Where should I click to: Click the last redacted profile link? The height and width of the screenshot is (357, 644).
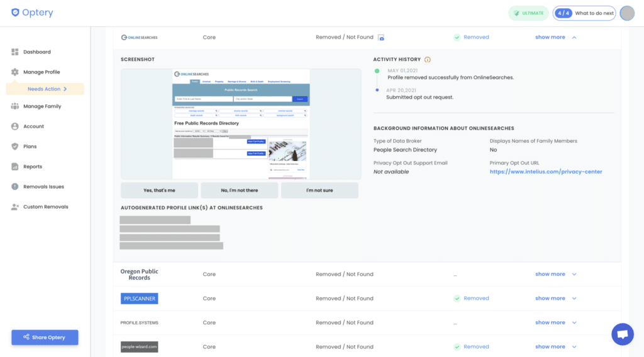(171, 246)
